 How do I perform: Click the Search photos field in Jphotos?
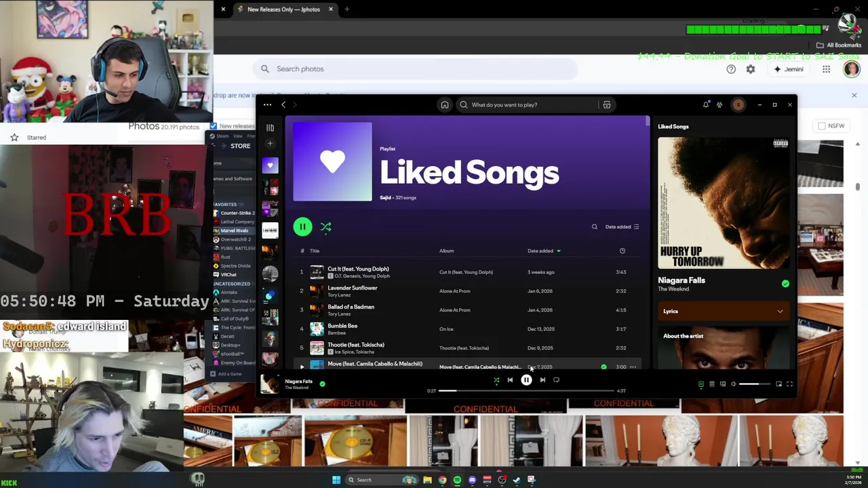tap(416, 68)
